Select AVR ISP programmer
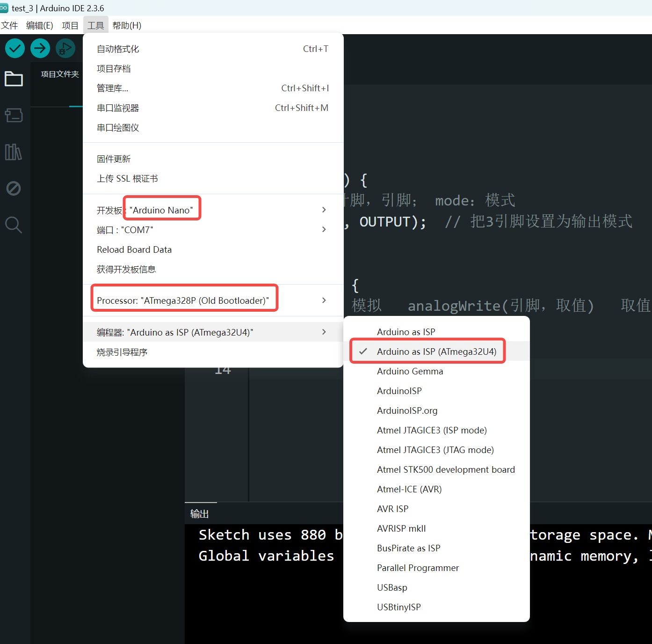Viewport: 652px width, 644px height. [436, 509]
